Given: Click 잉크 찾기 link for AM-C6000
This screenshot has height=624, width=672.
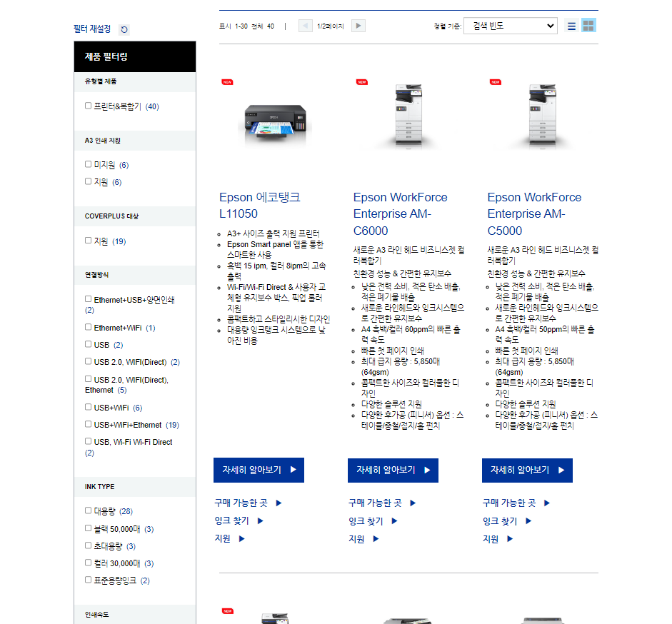Looking at the screenshot, I should pos(373,520).
